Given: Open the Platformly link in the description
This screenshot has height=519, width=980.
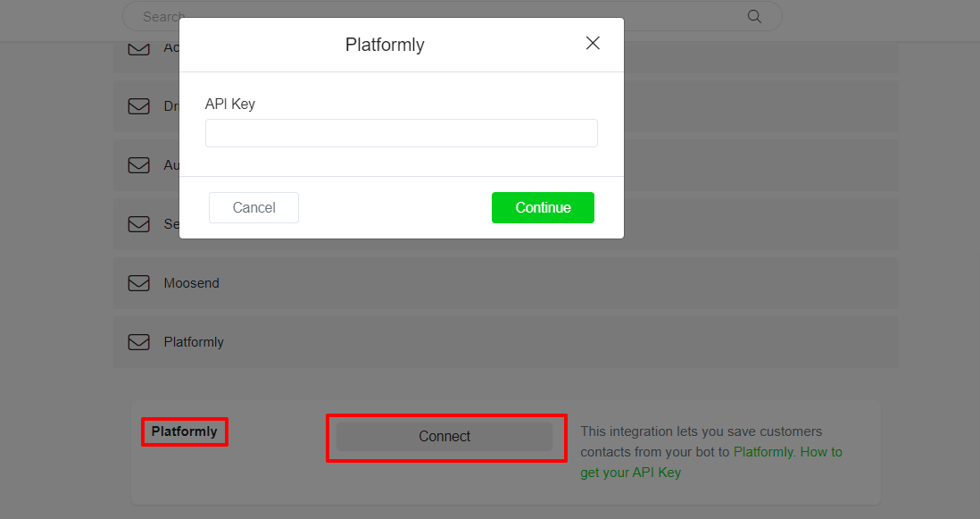Looking at the screenshot, I should 763,451.
